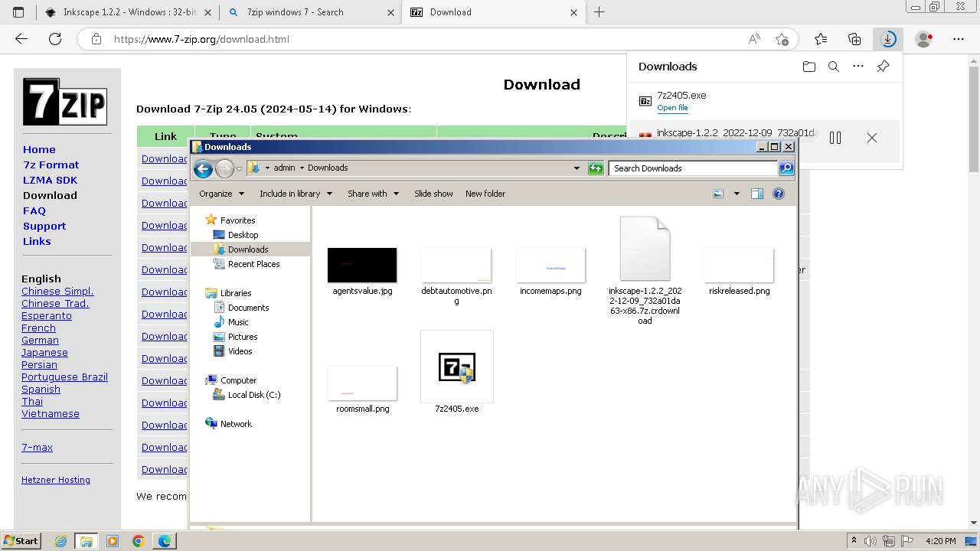Pin the Downloads flyout
The height and width of the screenshot is (551, 980).
(883, 67)
